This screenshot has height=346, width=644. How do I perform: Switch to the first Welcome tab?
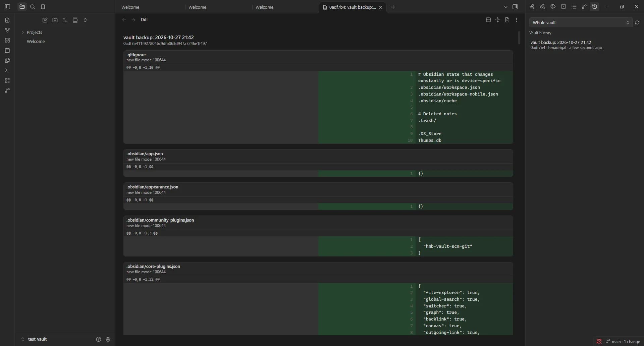[x=150, y=7]
